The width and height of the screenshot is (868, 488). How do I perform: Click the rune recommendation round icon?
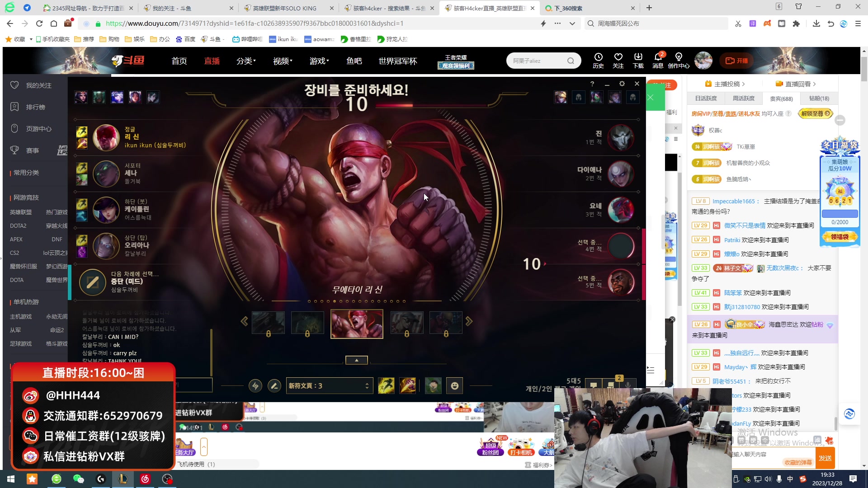pyautogui.click(x=255, y=386)
